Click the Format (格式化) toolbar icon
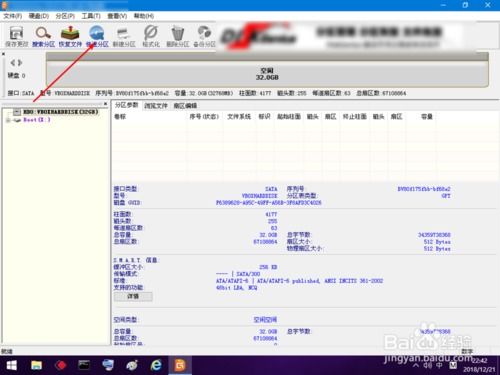The width and height of the screenshot is (500, 375). (x=151, y=36)
